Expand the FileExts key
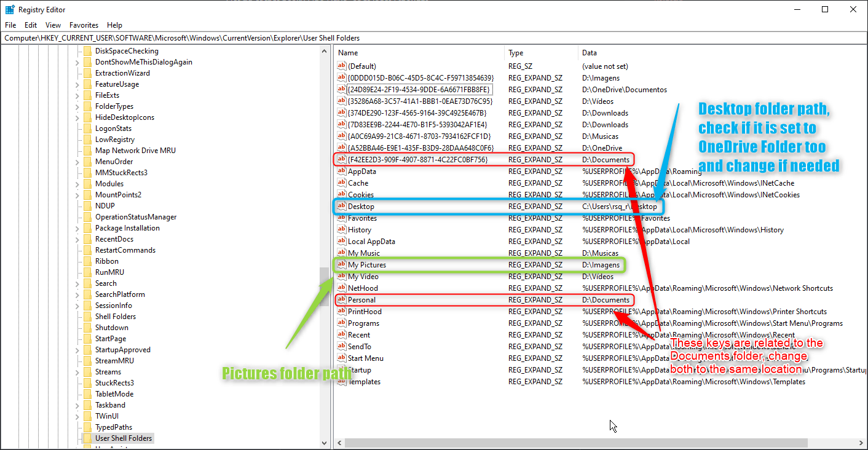The width and height of the screenshot is (868, 450). 77,95
